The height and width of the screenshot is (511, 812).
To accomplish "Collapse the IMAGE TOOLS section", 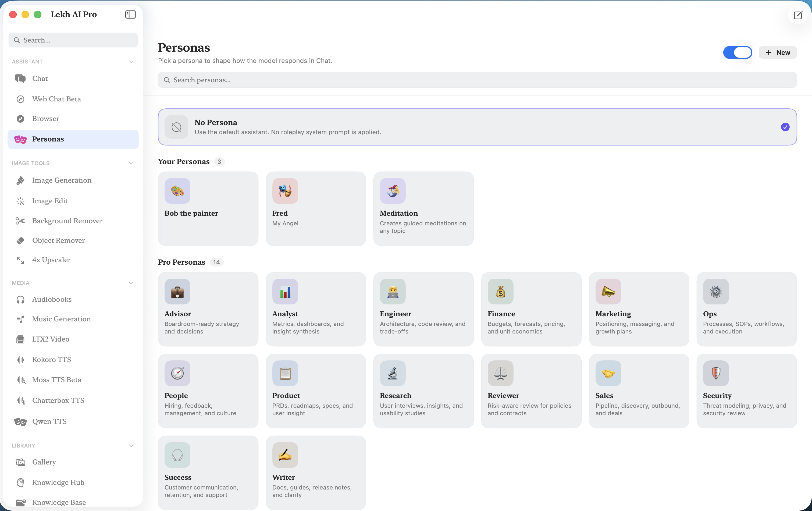I will [131, 163].
